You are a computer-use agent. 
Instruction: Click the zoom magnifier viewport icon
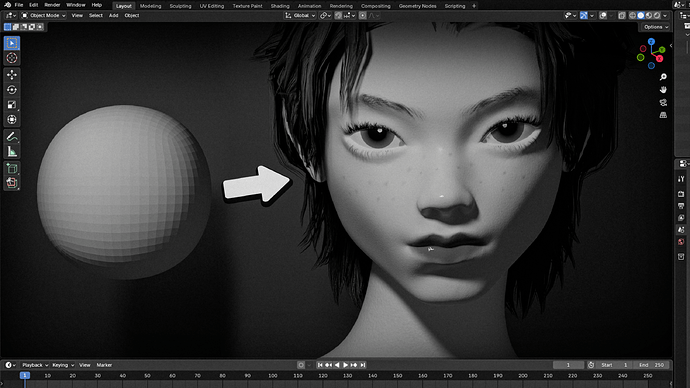(663, 77)
